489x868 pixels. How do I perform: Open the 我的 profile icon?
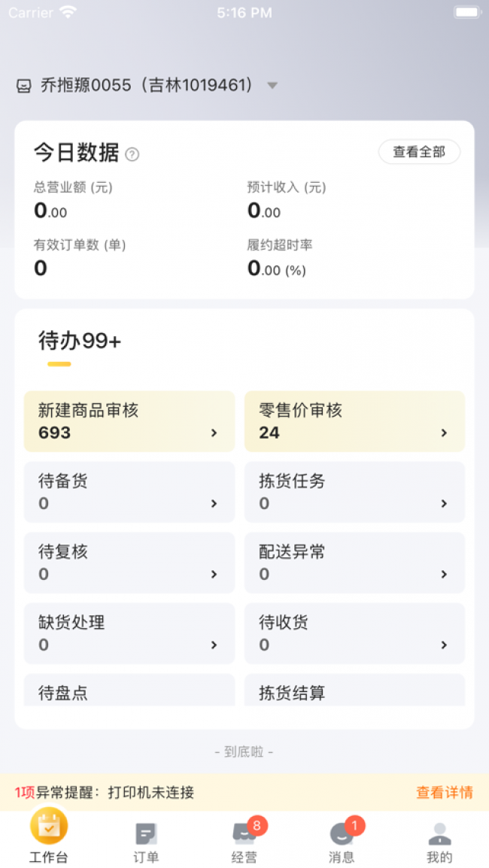click(x=439, y=833)
